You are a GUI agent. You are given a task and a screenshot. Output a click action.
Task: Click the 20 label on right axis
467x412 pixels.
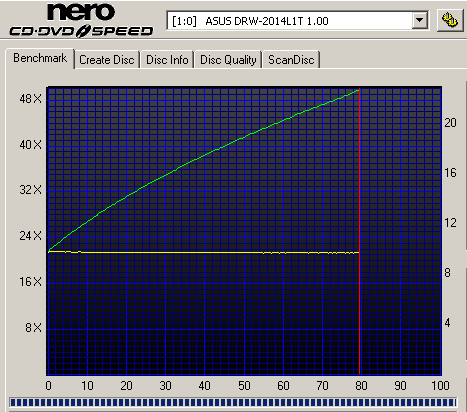450,123
